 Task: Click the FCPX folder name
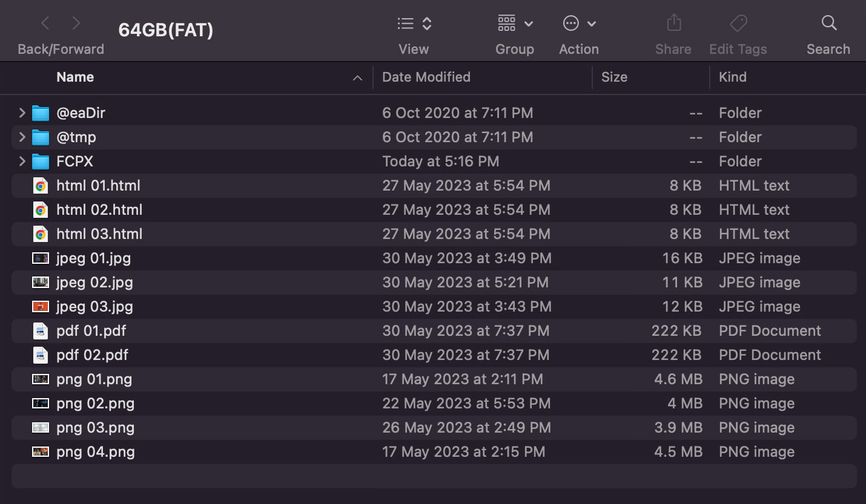click(x=74, y=162)
